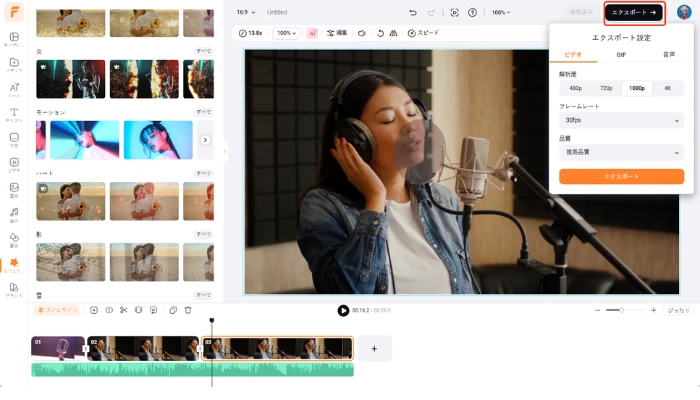Click the undo arrow in top bar
Screen dimensions: 700x400
pyautogui.click(x=414, y=12)
